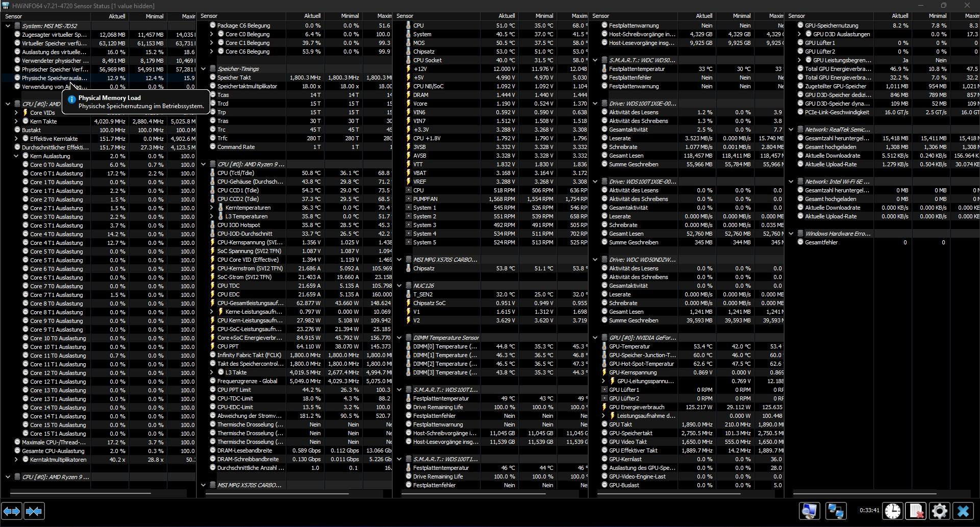Open sensor settings gear icon
980x527 pixels.
pos(940,511)
